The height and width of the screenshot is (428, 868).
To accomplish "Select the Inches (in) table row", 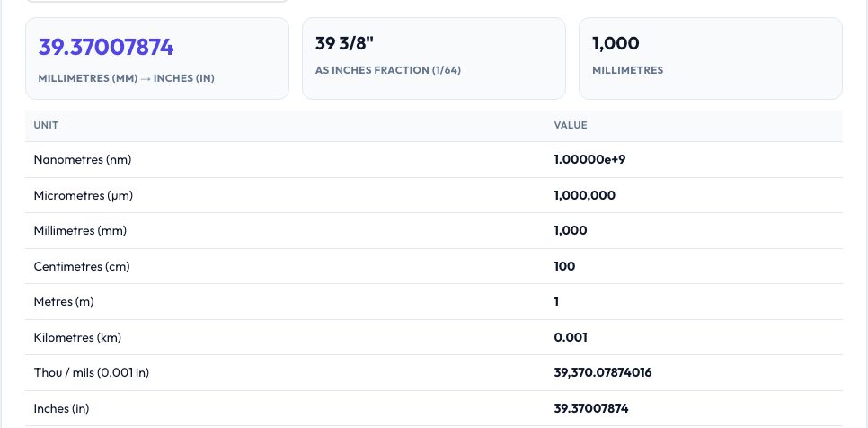I will tap(434, 408).
